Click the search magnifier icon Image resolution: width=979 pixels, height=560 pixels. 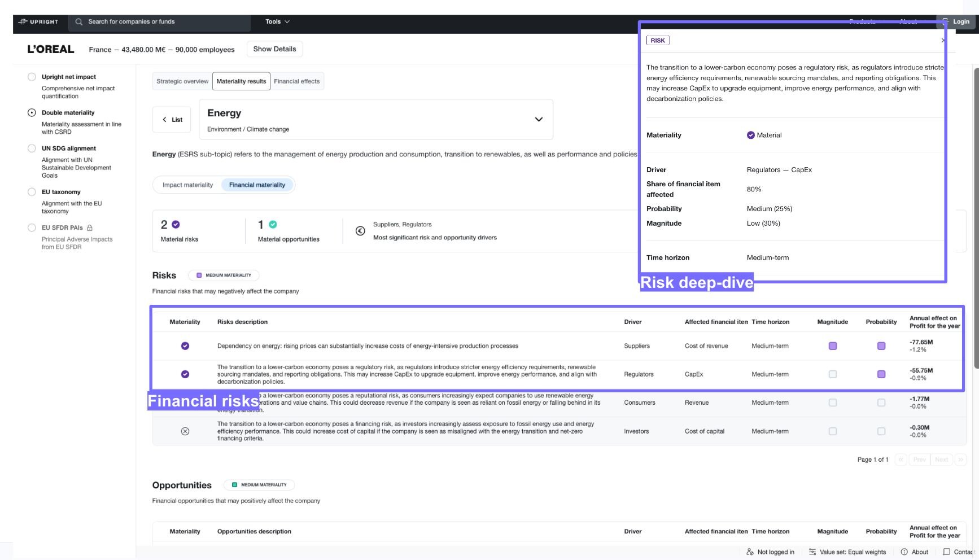point(79,22)
